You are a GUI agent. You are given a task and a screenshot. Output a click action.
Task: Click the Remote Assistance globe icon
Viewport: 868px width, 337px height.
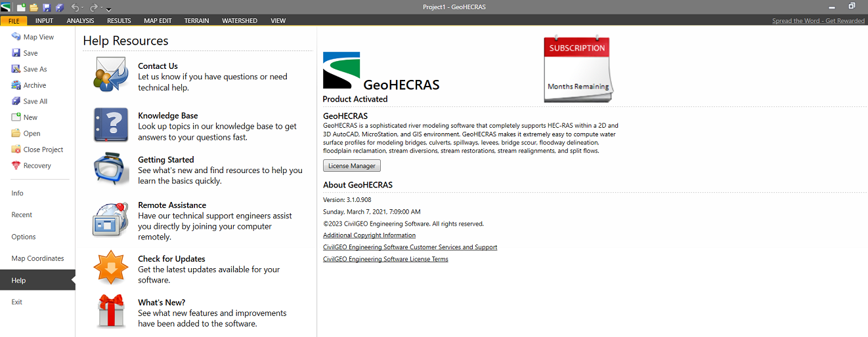110,219
